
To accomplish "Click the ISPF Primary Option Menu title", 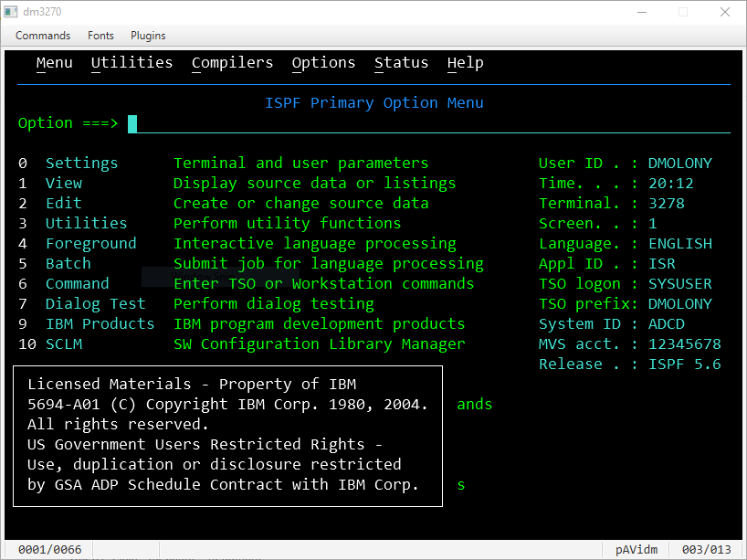I will click(x=374, y=103).
